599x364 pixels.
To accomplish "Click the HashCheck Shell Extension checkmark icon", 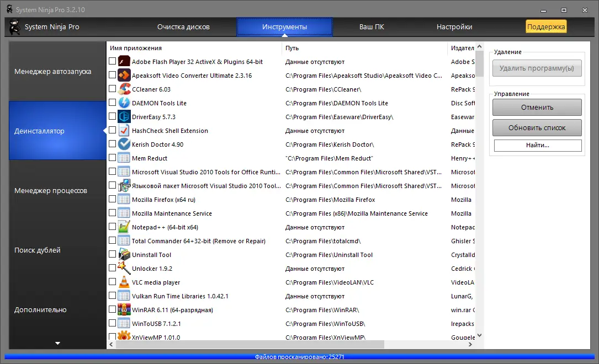I will pyautogui.click(x=124, y=130).
